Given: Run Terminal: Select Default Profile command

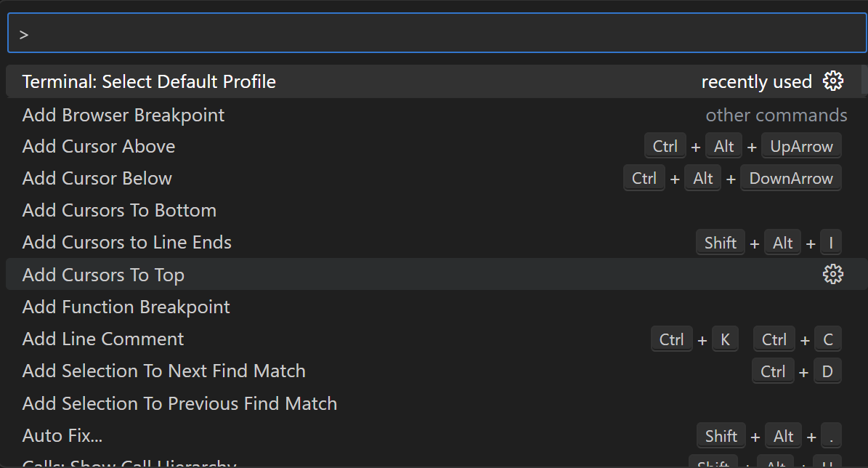Looking at the screenshot, I should point(149,81).
